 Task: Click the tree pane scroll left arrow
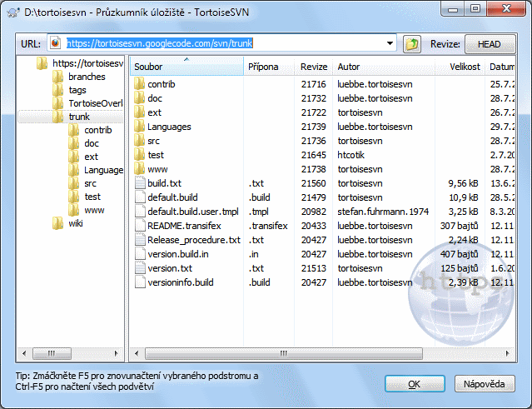tap(24, 353)
